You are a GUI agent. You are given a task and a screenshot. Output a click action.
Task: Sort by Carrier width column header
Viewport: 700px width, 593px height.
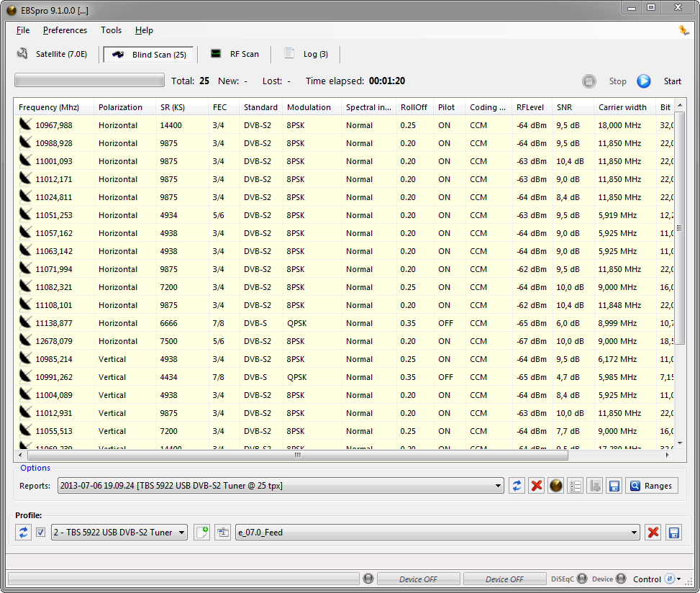tap(625, 107)
